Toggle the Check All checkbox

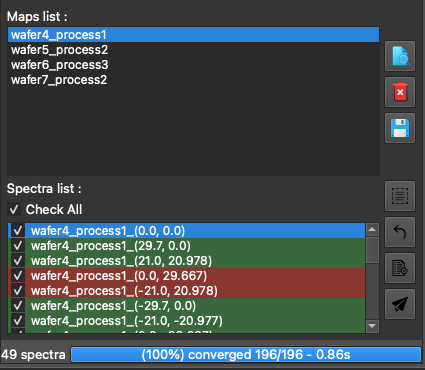tap(14, 210)
